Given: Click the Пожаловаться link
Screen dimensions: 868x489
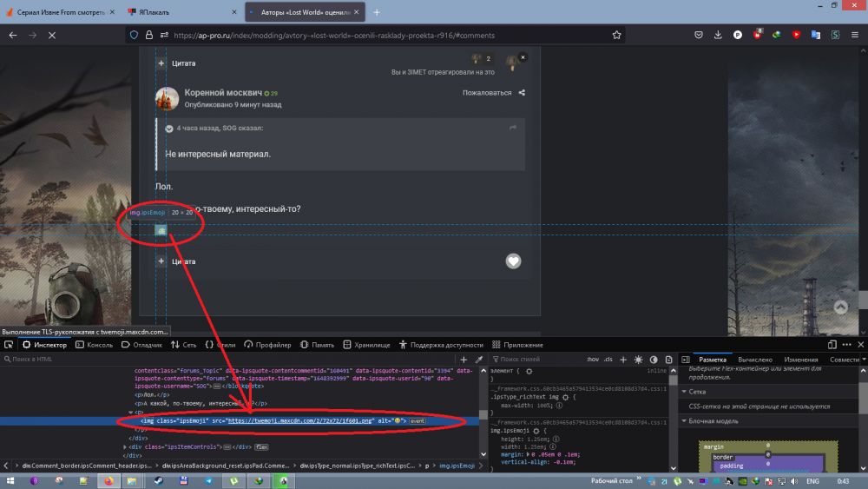Looking at the screenshot, I should 487,92.
